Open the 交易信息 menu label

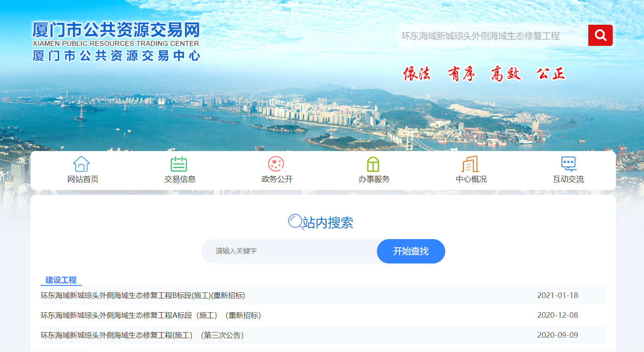180,179
